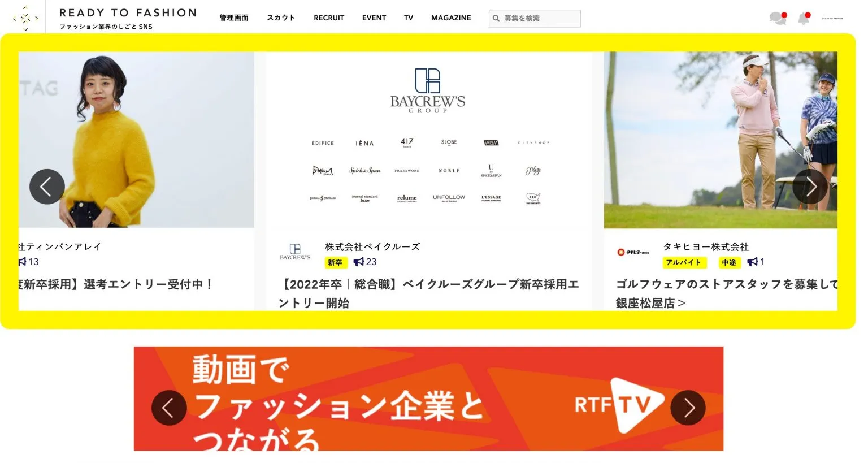Open the chat messages icon with red badge
868x463 pixels.
(x=778, y=18)
